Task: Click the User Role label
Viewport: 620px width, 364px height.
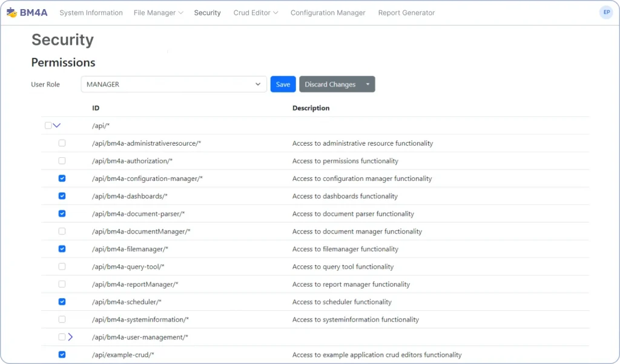Action: coord(45,85)
